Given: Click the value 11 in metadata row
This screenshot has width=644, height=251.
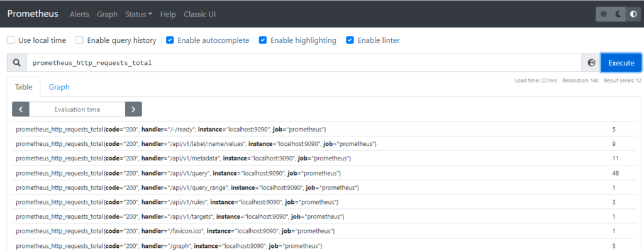Looking at the screenshot, I should 615,158.
